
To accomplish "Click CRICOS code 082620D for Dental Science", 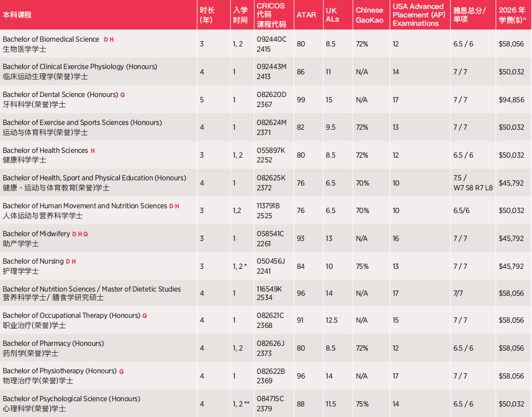I will (272, 95).
